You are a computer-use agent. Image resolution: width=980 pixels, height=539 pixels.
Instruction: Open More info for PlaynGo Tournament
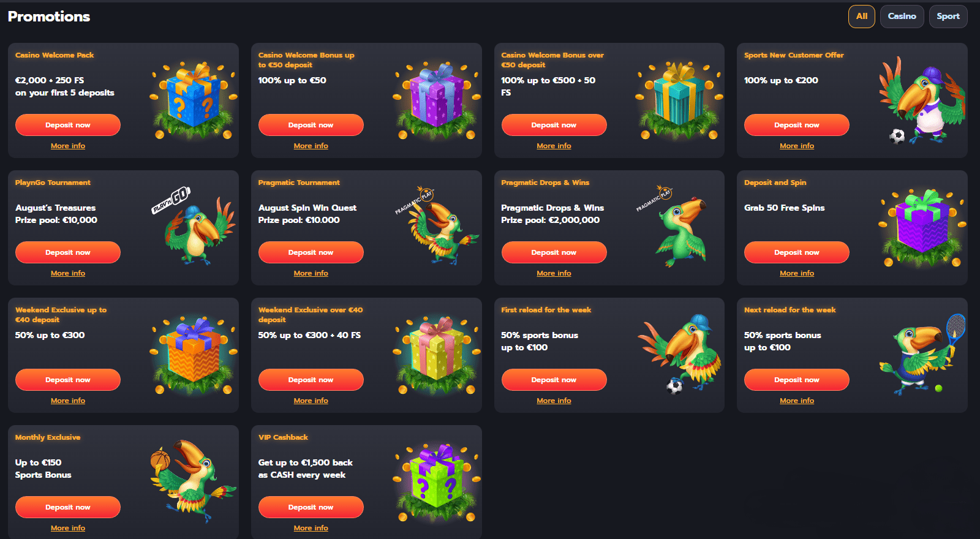(x=68, y=273)
